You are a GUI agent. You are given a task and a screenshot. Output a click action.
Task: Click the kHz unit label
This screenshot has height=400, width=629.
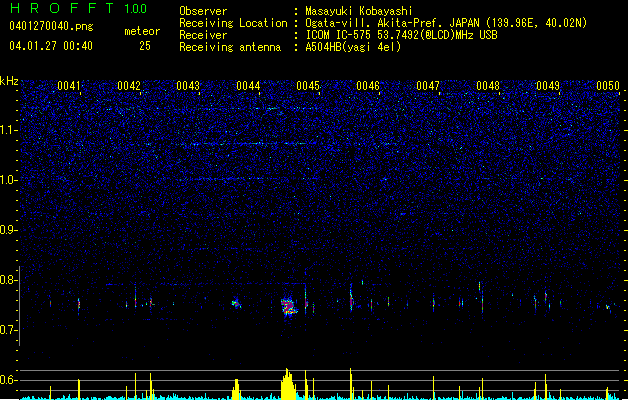coord(9,81)
